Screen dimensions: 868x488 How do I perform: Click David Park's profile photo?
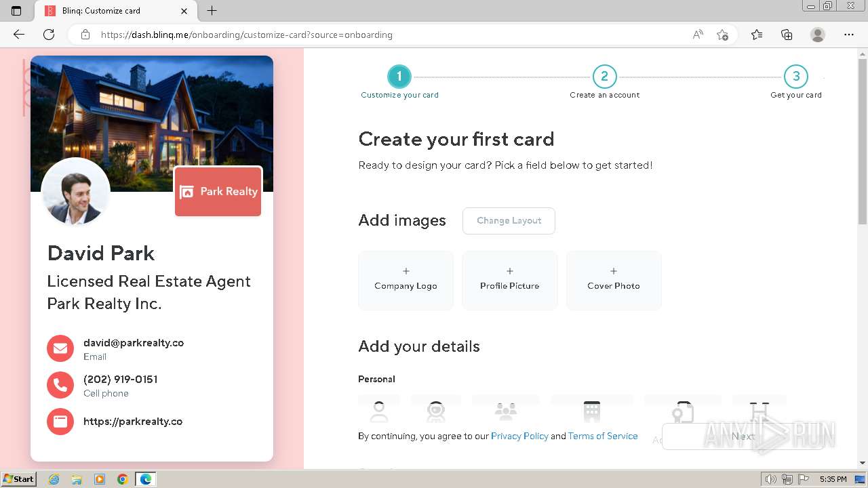(x=76, y=192)
